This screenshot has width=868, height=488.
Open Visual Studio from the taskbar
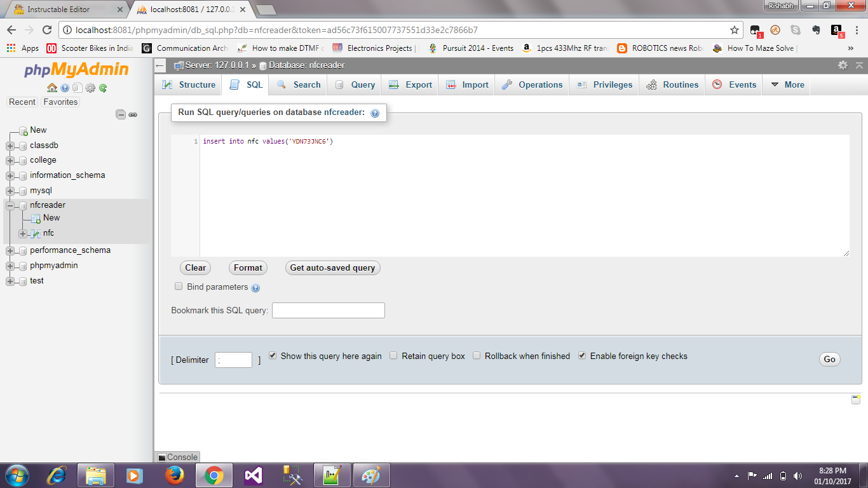tap(253, 475)
